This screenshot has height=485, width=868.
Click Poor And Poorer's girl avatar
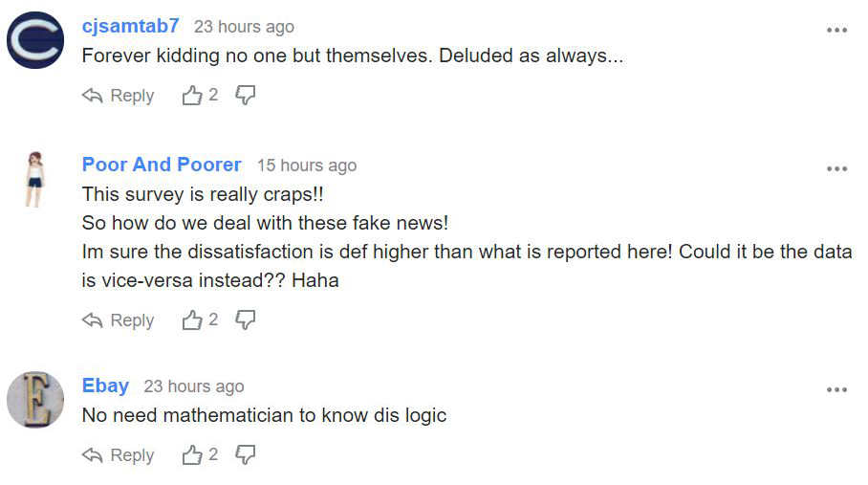[x=35, y=179]
